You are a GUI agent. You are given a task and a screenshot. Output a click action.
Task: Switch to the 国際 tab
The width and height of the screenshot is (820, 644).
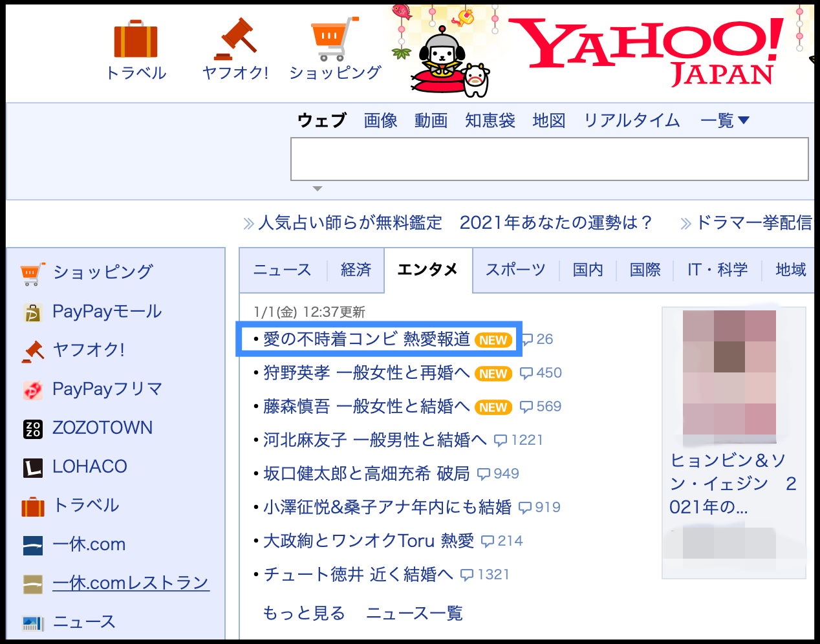(x=645, y=270)
